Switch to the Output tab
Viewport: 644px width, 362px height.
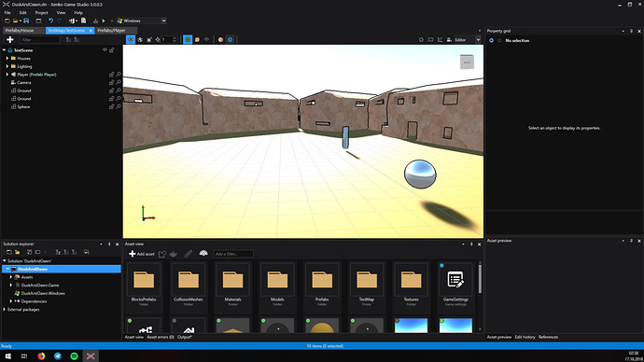tap(185, 337)
